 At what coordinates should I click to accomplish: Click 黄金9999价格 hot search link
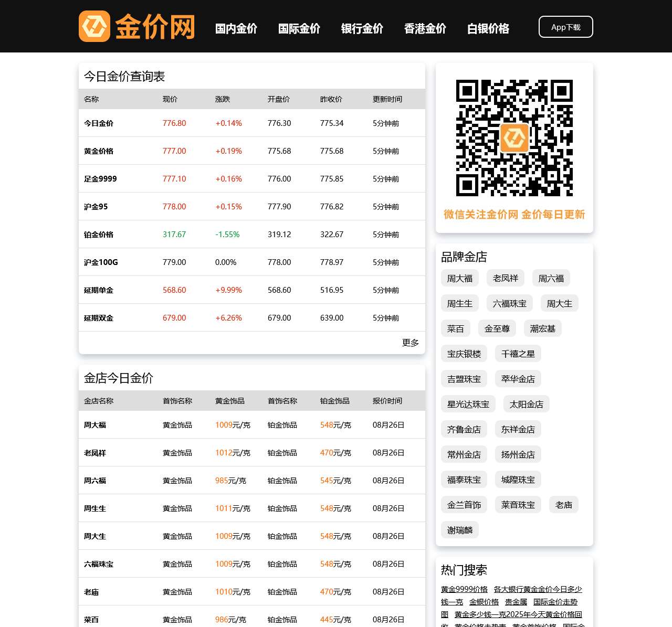(464, 589)
